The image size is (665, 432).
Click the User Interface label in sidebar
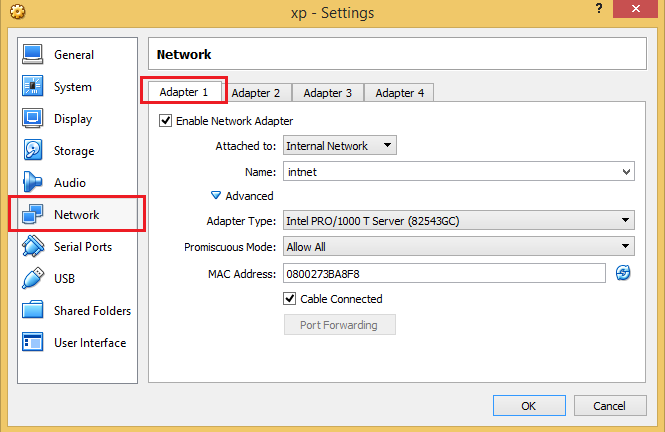point(90,343)
